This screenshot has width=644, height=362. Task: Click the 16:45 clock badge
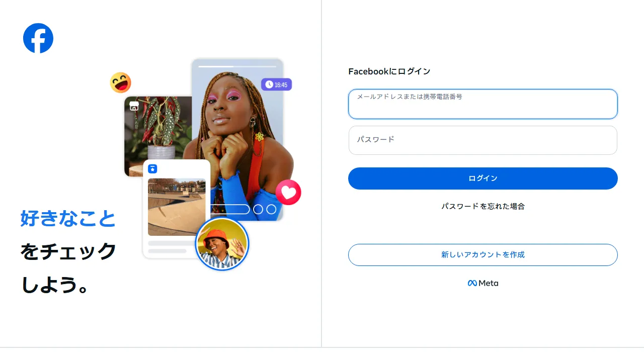(x=276, y=84)
